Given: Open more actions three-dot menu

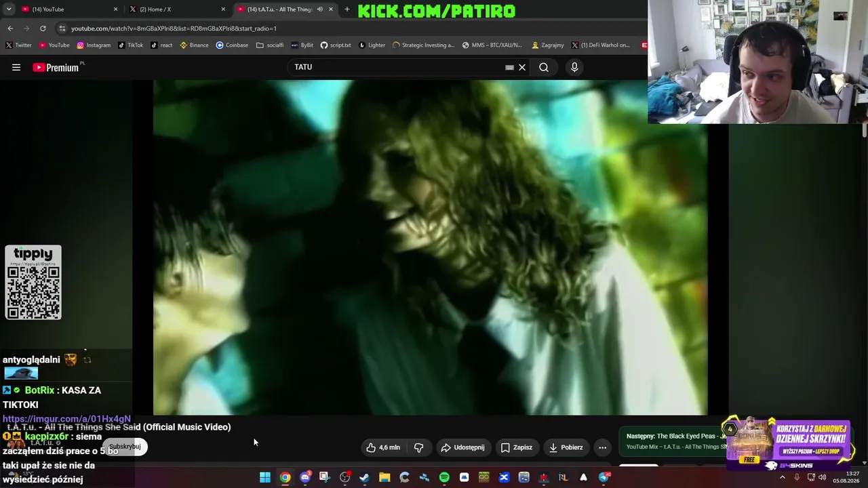Looking at the screenshot, I should point(602,447).
